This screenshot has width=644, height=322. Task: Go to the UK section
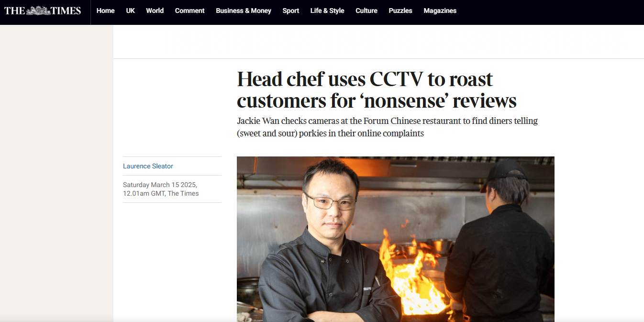tap(130, 11)
